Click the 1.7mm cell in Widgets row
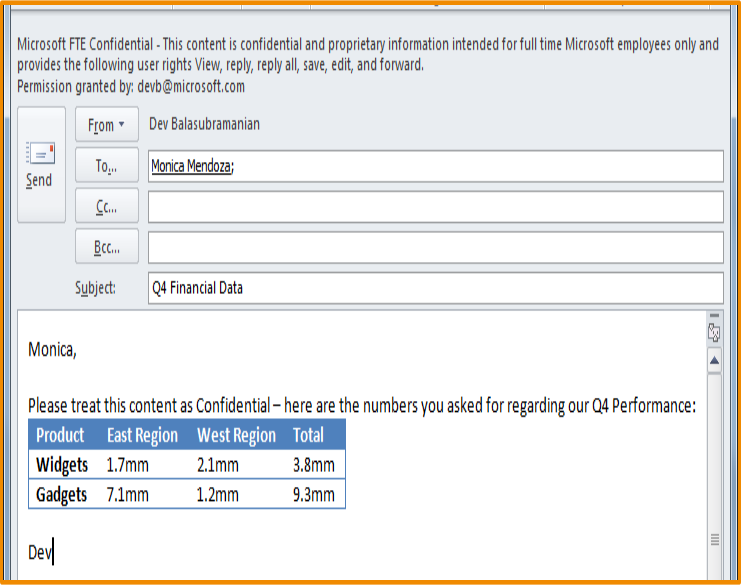This screenshot has height=585, width=741. click(127, 465)
